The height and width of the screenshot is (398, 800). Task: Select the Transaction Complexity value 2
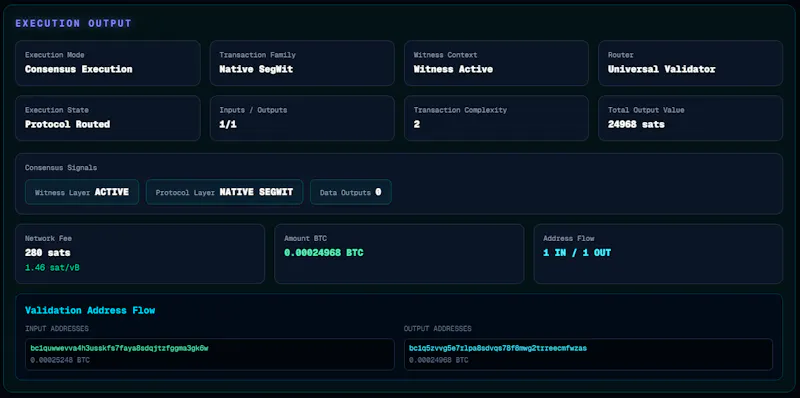417,124
